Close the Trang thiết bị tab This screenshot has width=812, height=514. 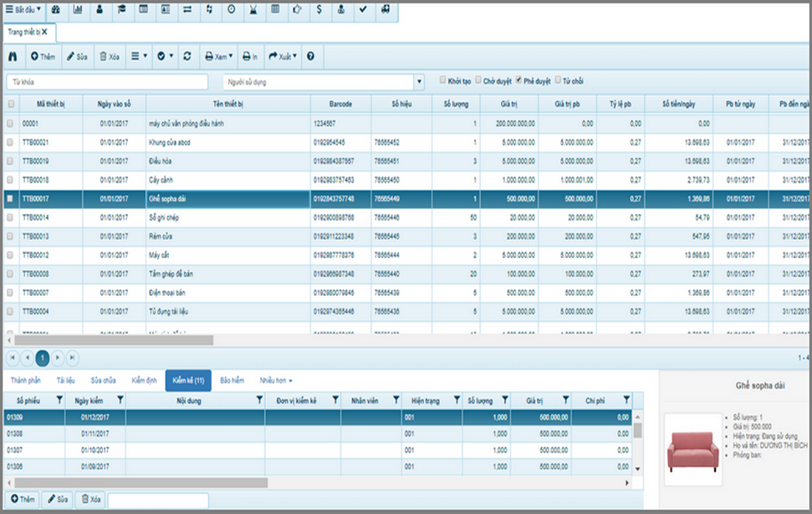44,32
